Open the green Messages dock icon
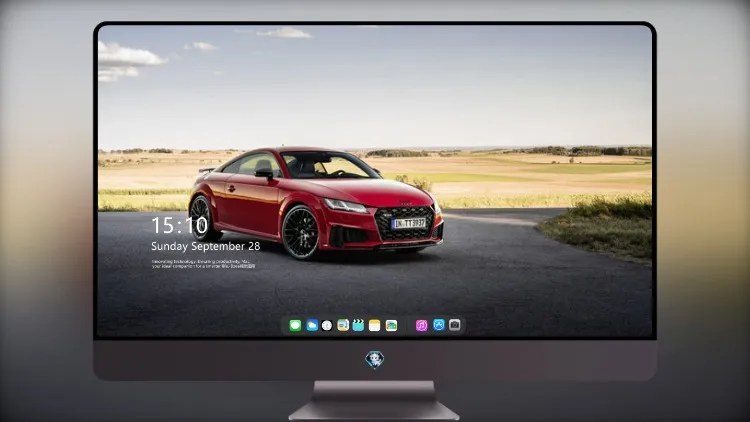 295,325
